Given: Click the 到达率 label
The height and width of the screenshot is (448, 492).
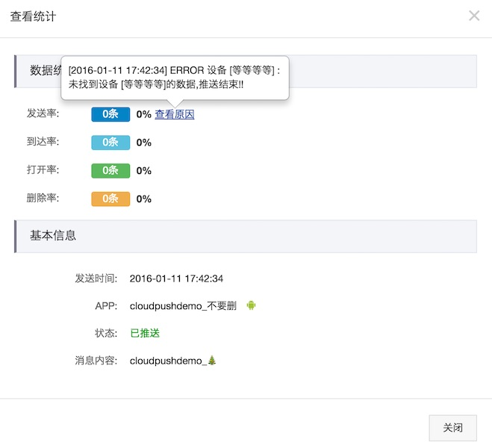Looking at the screenshot, I should point(43,142).
